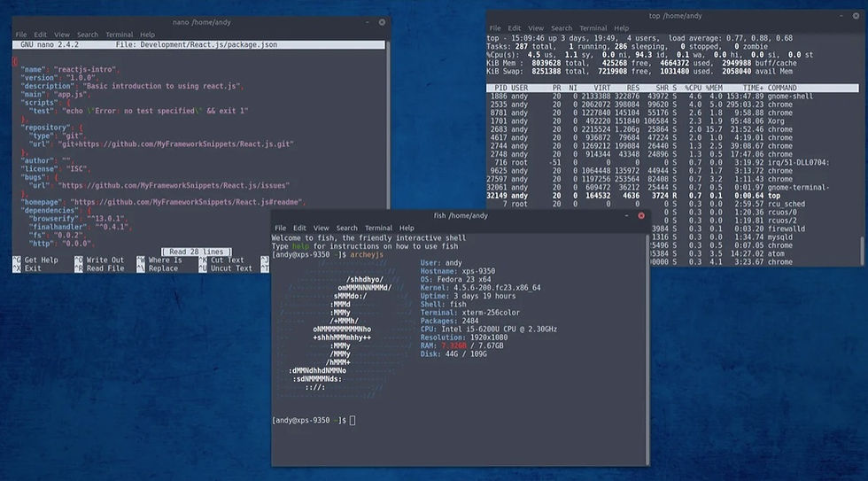Click the 'archeyjs' command in fish
This screenshot has height=481, width=868.
tap(367, 254)
